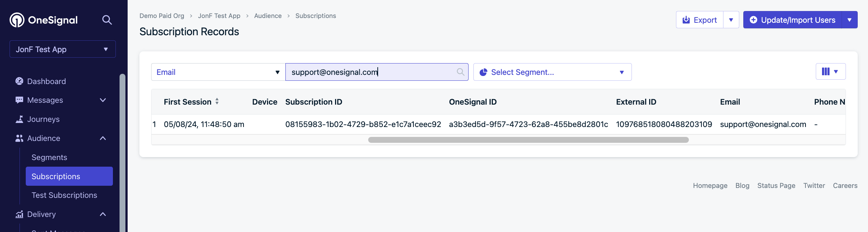This screenshot has height=232, width=868.
Task: Click the Email column header
Action: coord(730,102)
